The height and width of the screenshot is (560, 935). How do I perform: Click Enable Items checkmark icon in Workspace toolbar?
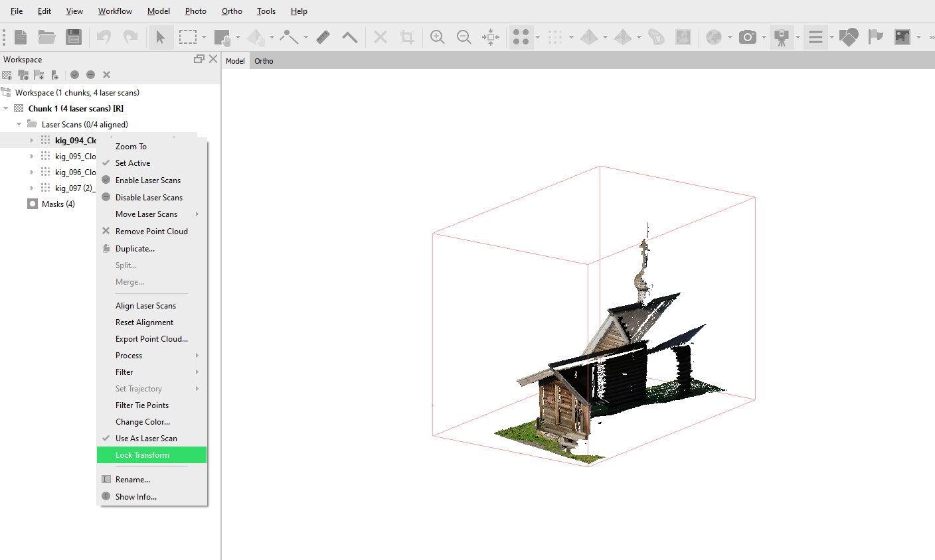[x=74, y=75]
